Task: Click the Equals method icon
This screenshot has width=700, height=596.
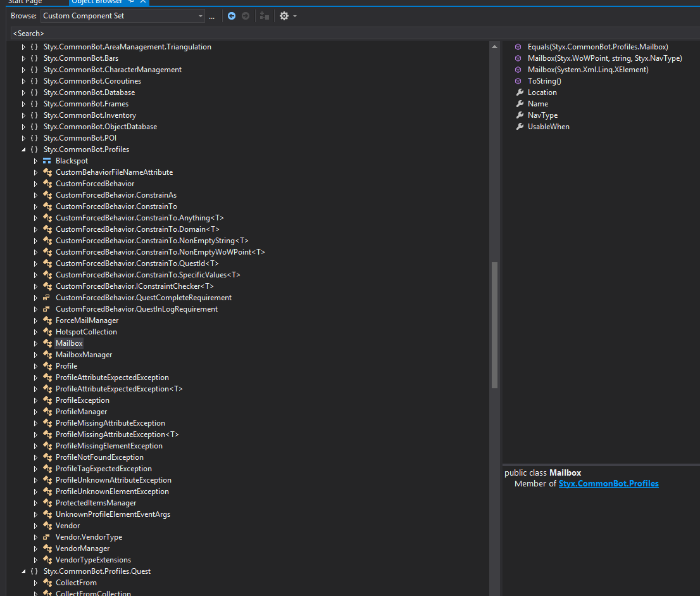Action: pyautogui.click(x=518, y=47)
